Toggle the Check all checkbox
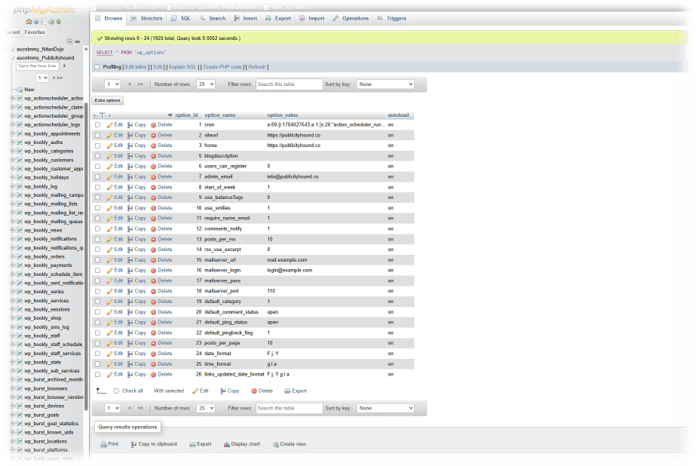The width and height of the screenshot is (696, 466). pos(116,391)
